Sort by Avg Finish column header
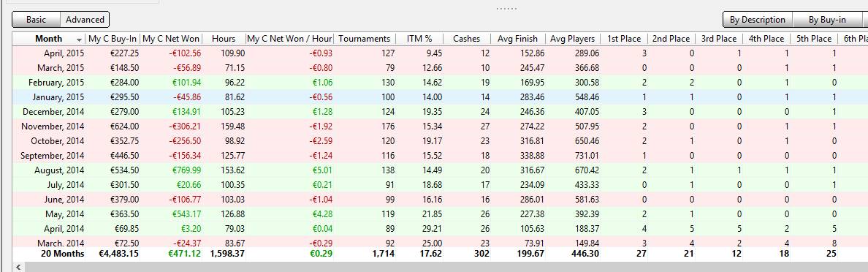The height and width of the screenshot is (272, 868). pos(517,39)
